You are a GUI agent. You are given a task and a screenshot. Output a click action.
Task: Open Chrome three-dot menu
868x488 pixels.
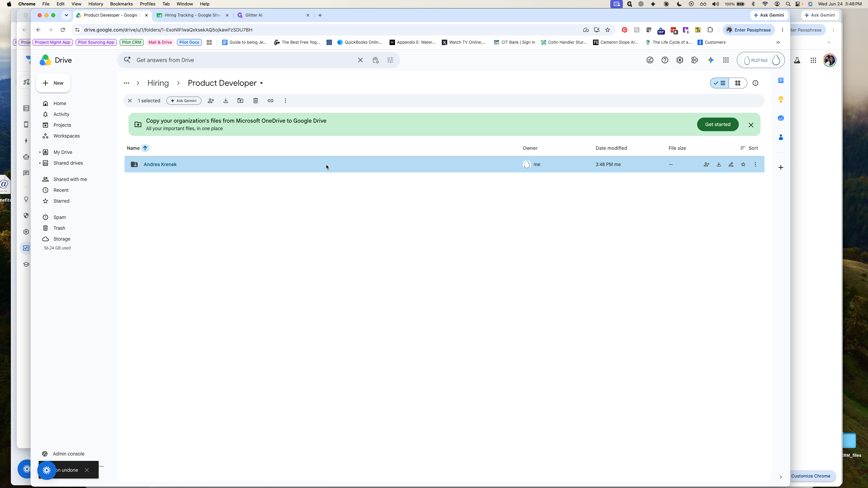click(x=783, y=30)
